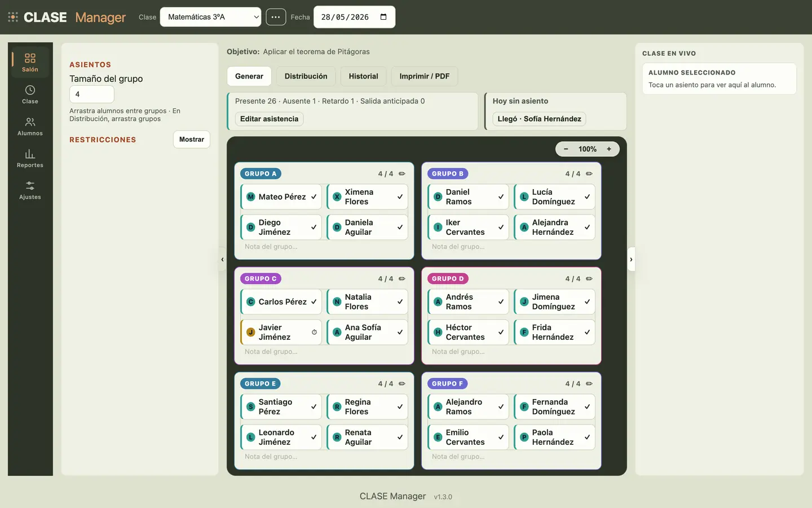Collapse the left panel arrow
Viewport: 812px width, 508px height.
[222, 260]
